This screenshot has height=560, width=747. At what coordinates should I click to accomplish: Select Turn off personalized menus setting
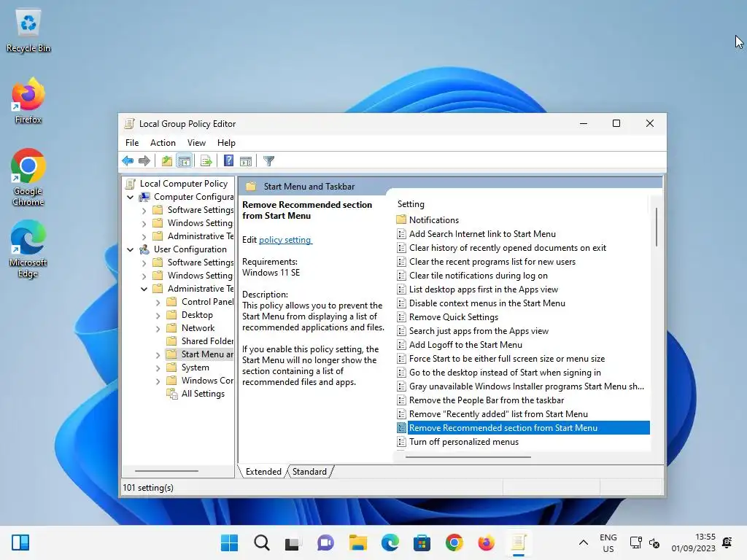pyautogui.click(x=463, y=441)
